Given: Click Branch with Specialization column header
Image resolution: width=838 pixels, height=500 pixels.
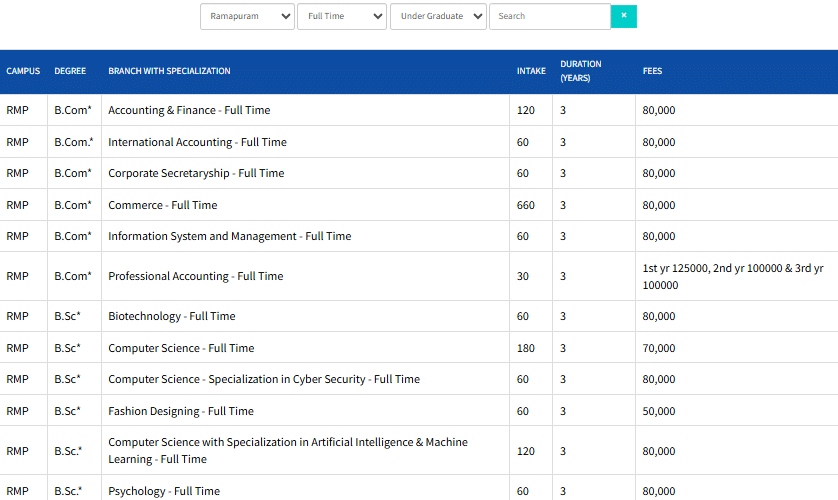Looking at the screenshot, I should [169, 71].
